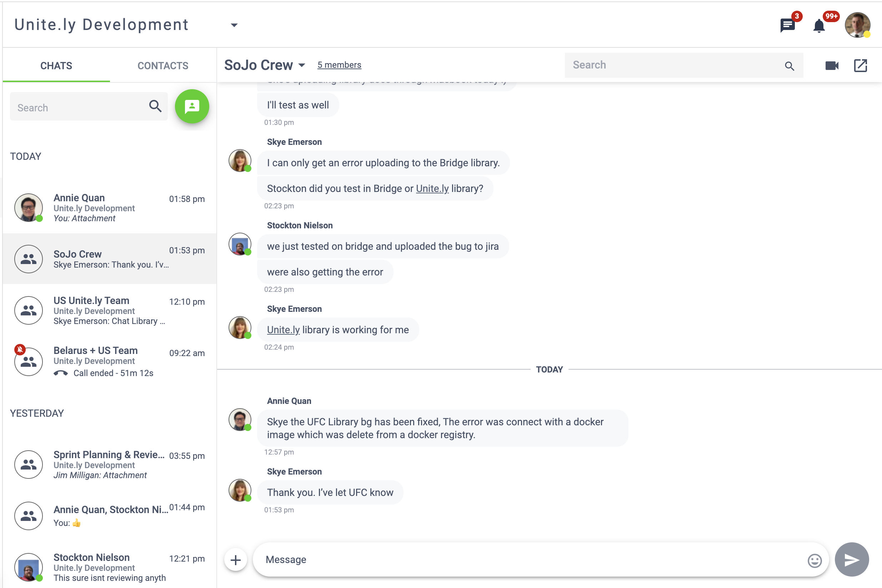
Task: Expand the SoJo Crew title dropdown arrow
Action: 302,65
